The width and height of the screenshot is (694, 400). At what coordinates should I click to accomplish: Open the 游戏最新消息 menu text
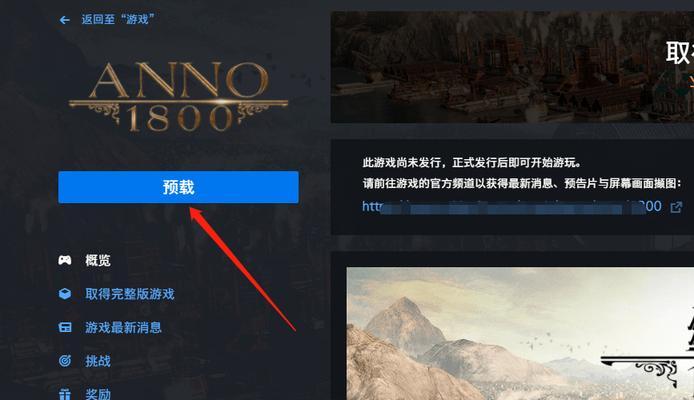[x=123, y=327]
